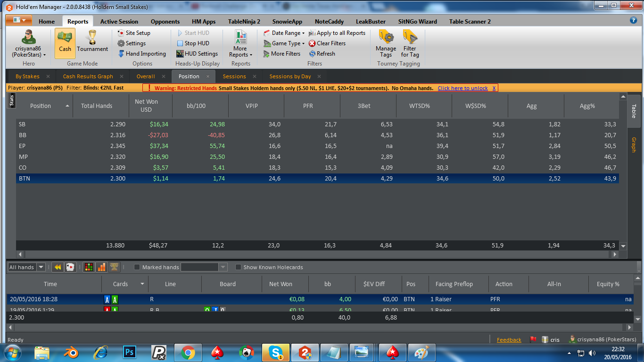Click the Start HUD button
The image size is (644, 362).
[x=193, y=33]
